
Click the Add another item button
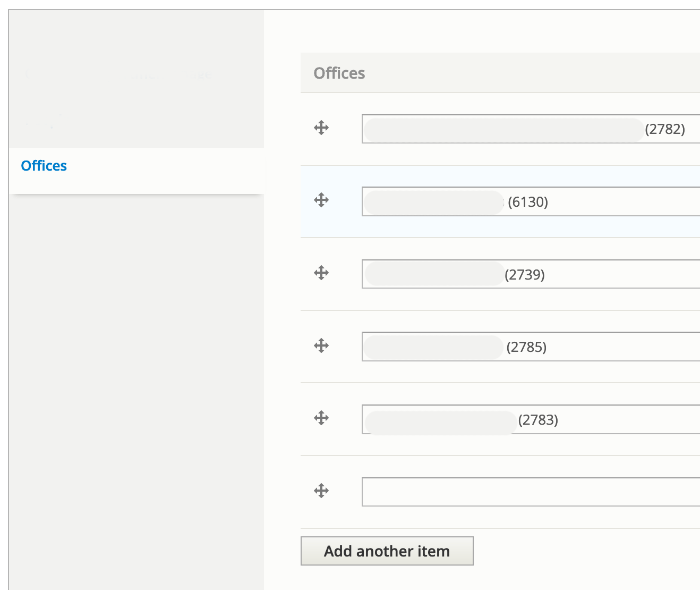(x=387, y=551)
